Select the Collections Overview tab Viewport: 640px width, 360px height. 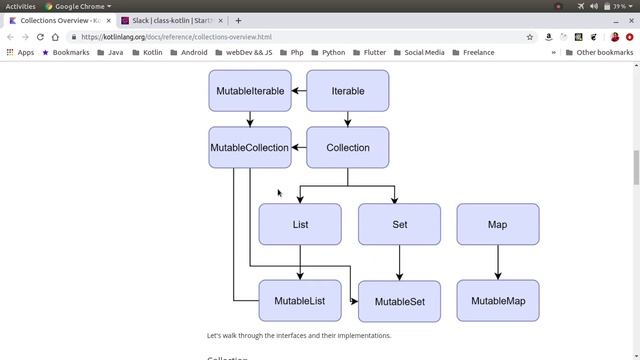[60, 20]
